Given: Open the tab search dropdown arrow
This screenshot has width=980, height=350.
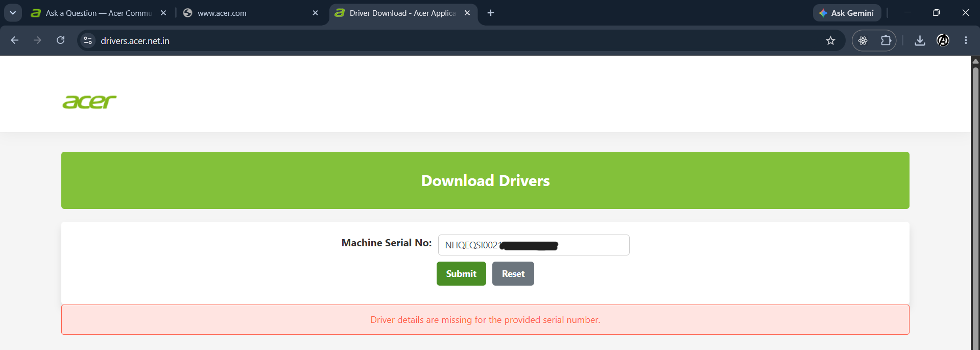Looking at the screenshot, I should click(x=13, y=13).
